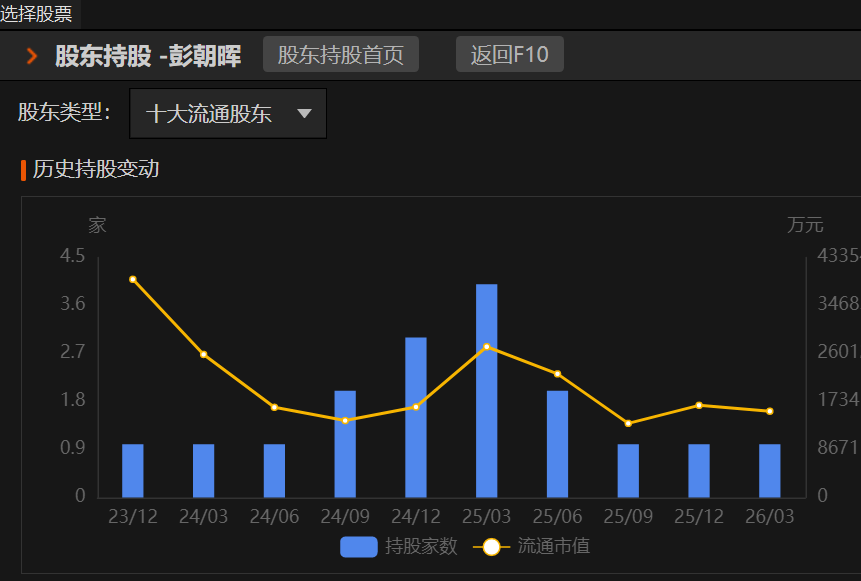This screenshot has width=861, height=581.
Task: Click the 万元 axis unit label
Action: tap(805, 225)
